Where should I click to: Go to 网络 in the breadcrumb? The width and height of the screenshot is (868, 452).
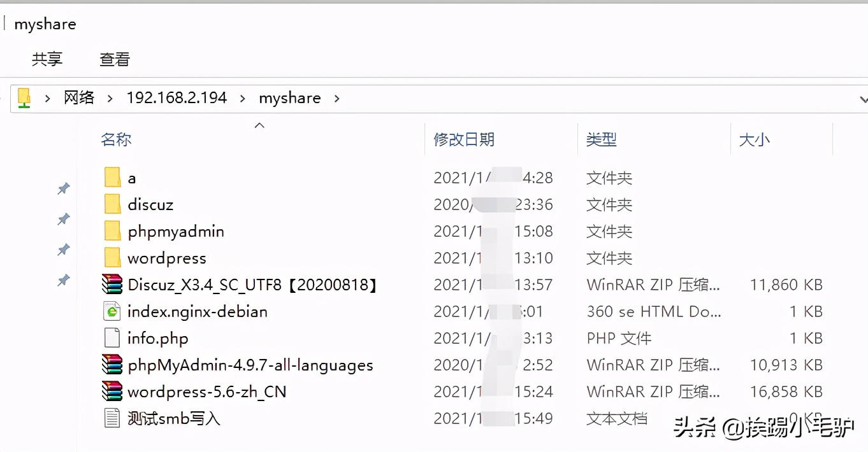pyautogui.click(x=79, y=98)
